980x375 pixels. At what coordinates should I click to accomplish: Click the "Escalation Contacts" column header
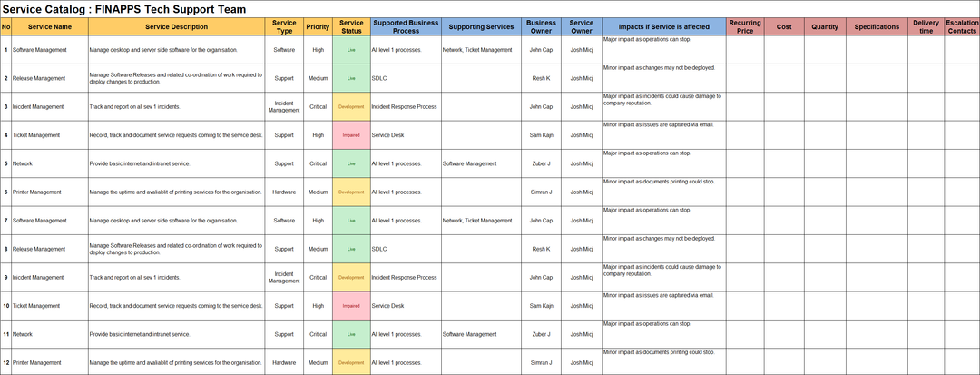(962, 27)
